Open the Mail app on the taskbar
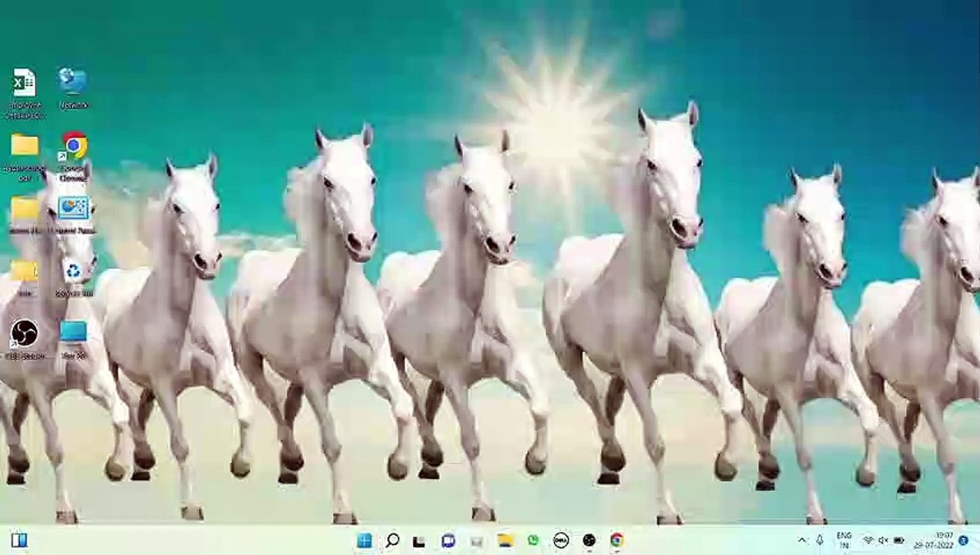The width and height of the screenshot is (980, 555). [477, 540]
